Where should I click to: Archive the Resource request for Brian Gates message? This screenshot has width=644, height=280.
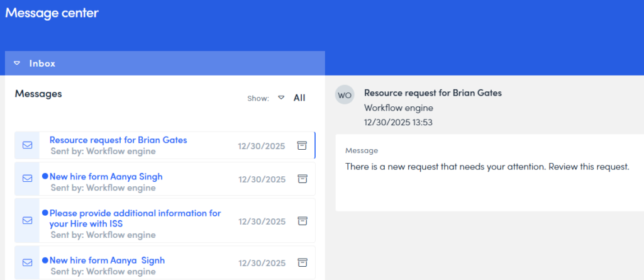coord(302,145)
